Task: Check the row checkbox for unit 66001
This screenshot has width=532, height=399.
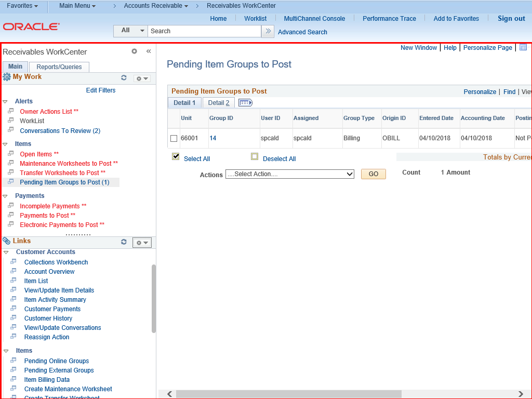Action: point(174,139)
